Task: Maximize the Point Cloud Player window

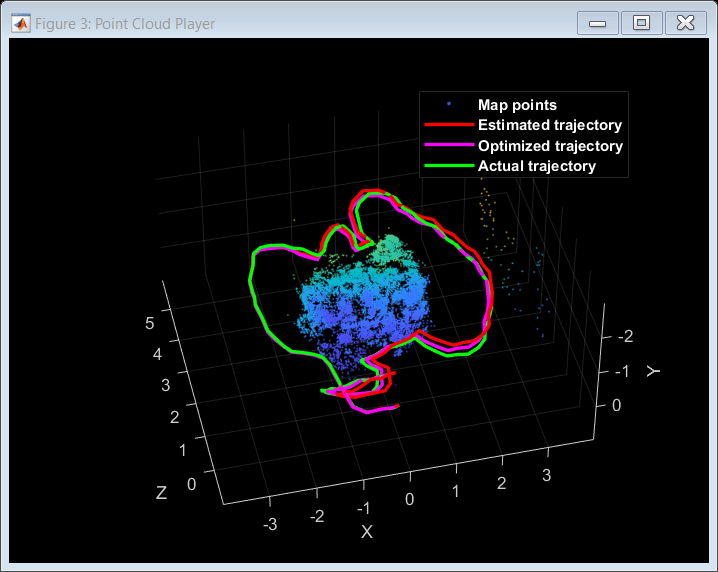Action: click(x=641, y=23)
